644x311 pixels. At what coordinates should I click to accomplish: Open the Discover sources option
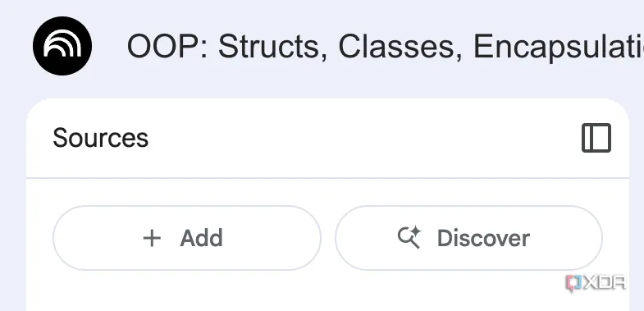pos(468,238)
